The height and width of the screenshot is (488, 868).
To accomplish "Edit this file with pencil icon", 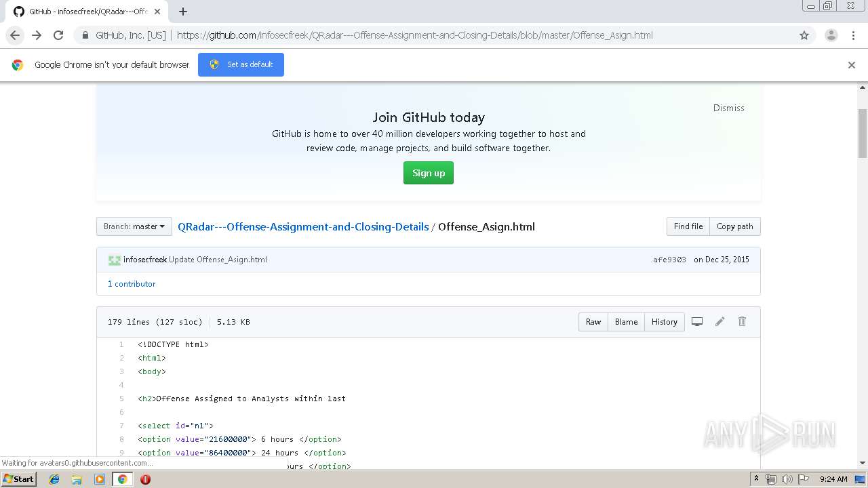I will [719, 322].
